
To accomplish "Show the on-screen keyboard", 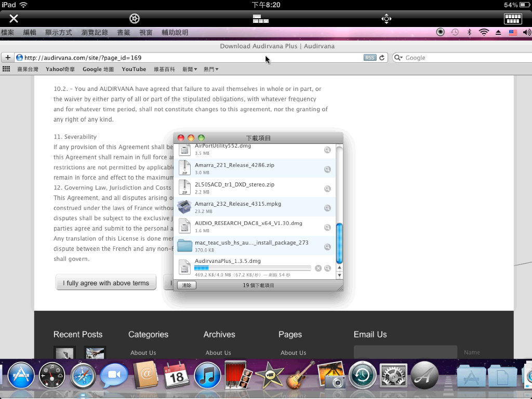I will tap(513, 19).
